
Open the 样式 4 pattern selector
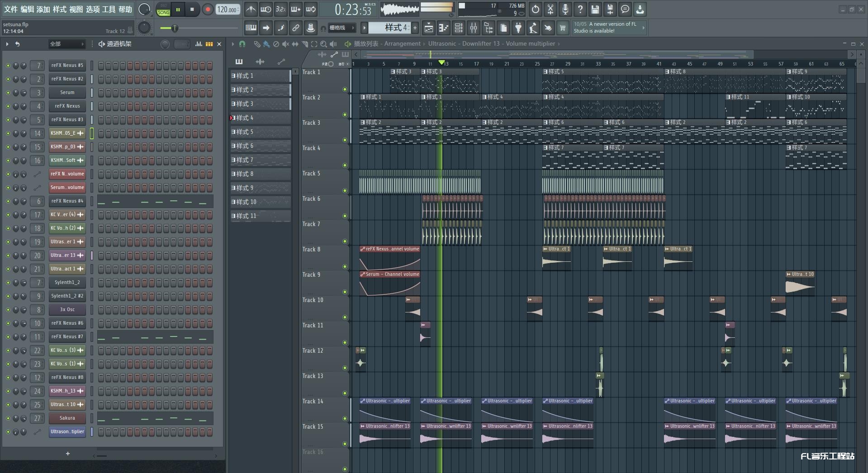tap(389, 28)
